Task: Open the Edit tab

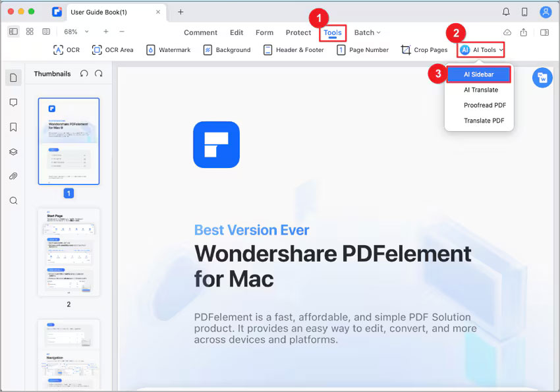Action: click(237, 32)
